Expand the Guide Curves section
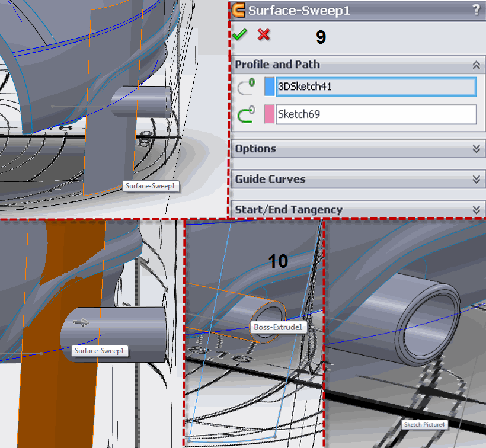The width and height of the screenshot is (486, 448). pos(475,179)
